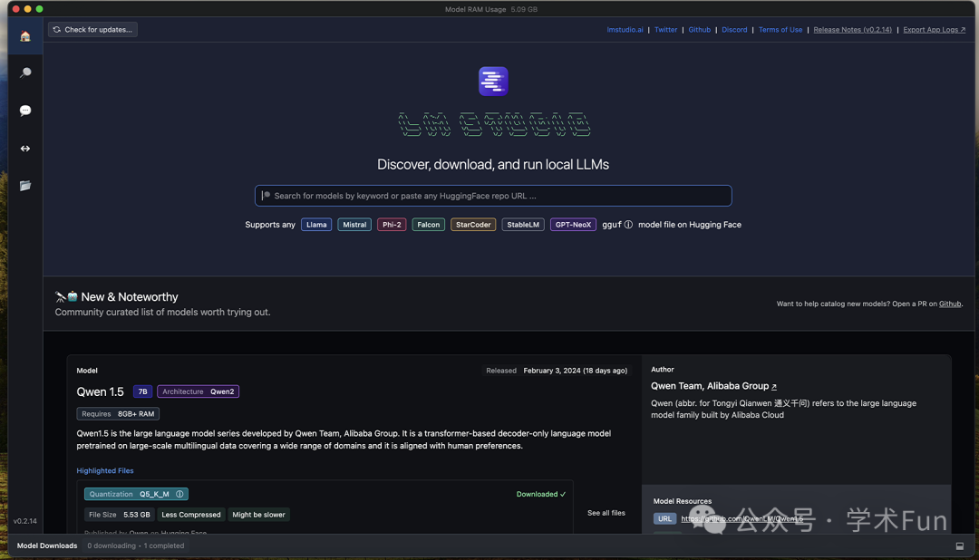Select the Phi-2 model tag
This screenshot has height=560, width=979.
click(x=392, y=225)
